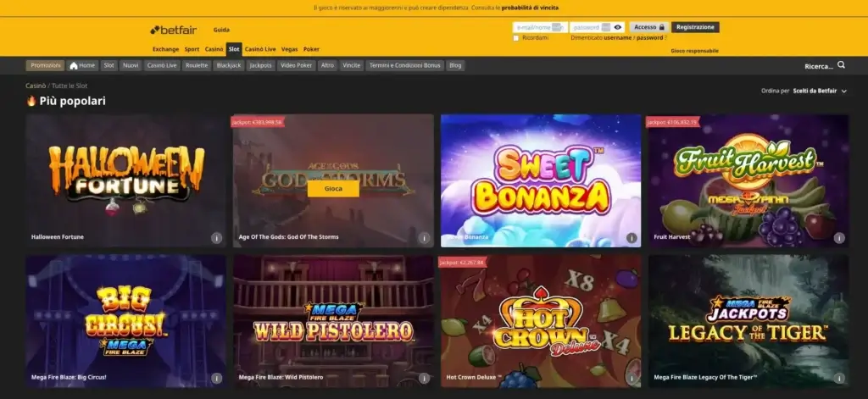Viewport: 868px width, 399px height.
Task: Go to the Blog menu item
Action: 455,65
